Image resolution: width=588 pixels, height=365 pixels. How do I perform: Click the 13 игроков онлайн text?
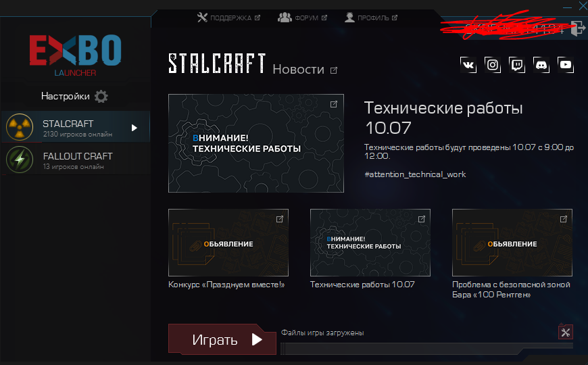74,166
